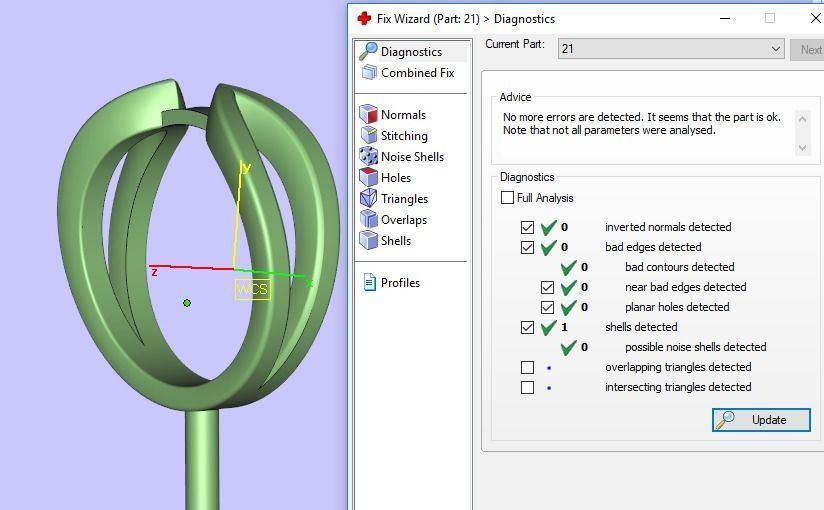The width and height of the screenshot is (824, 510).
Task: Click the 'Current Part:' label
Action: (515, 44)
